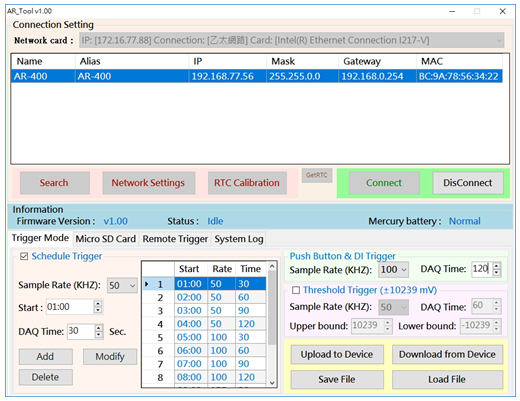This screenshot has width=520, height=401.
Task: Switch to the Micro SD Card tab
Action: tap(105, 239)
